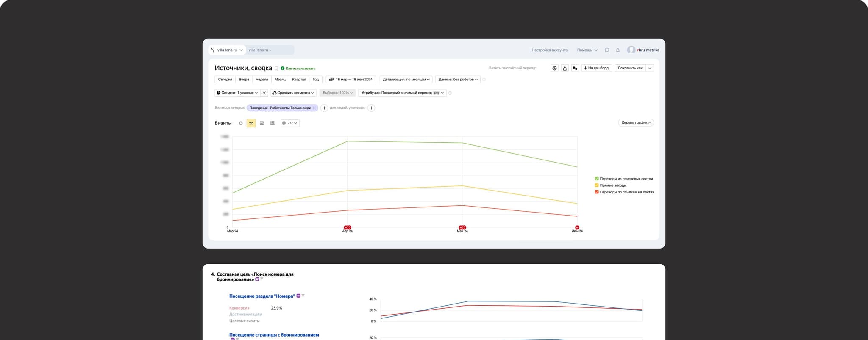Switch to column chart view icon

[273, 123]
